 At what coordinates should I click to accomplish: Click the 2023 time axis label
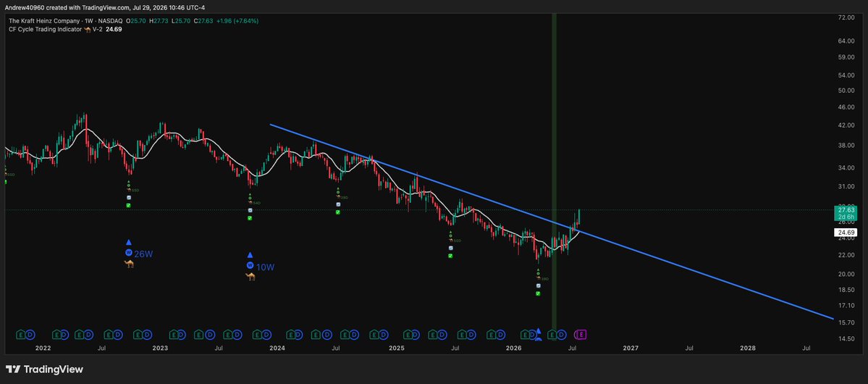(x=160, y=348)
